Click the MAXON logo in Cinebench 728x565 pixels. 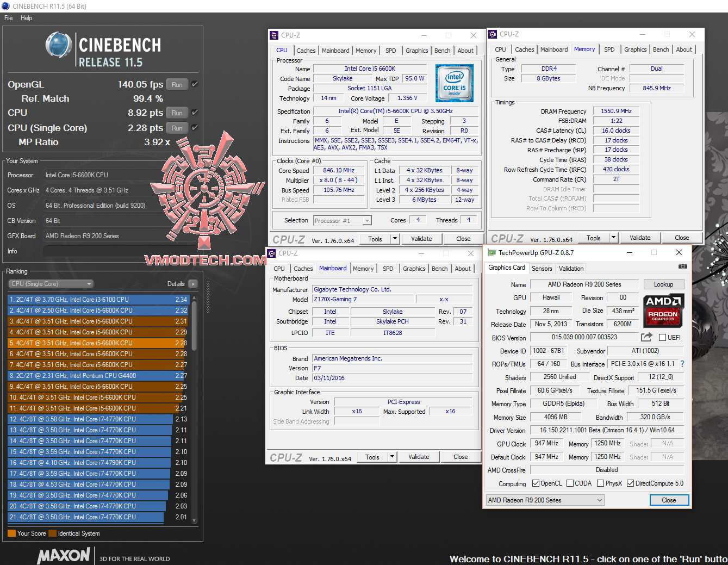pos(64,555)
